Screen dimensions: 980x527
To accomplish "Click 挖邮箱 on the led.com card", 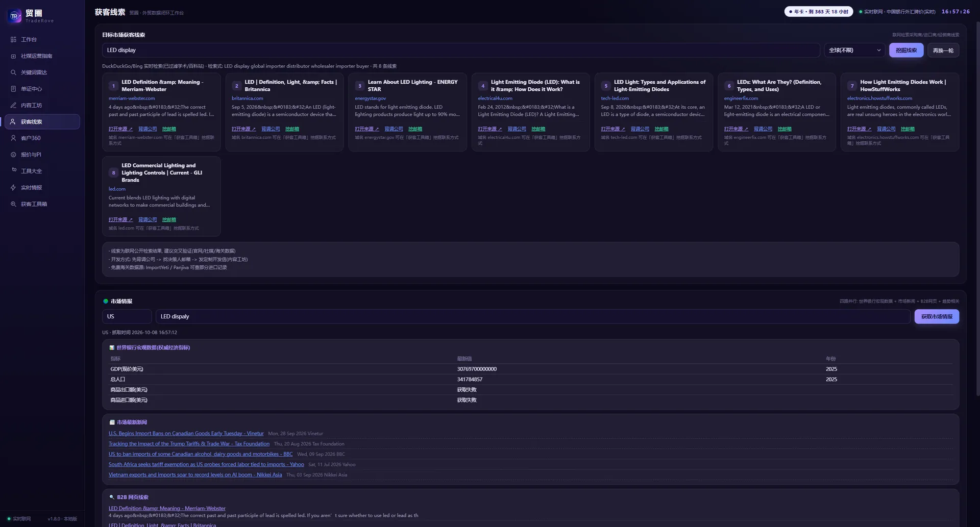I will tap(169, 220).
